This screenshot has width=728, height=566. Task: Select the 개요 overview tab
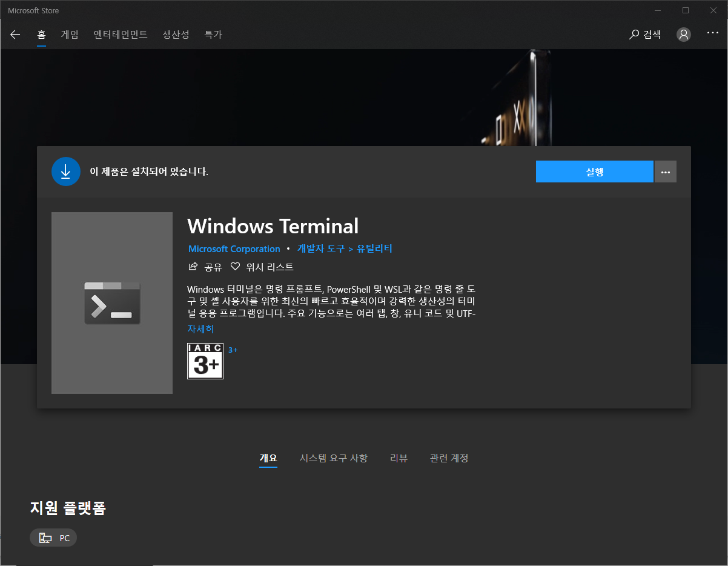click(268, 458)
